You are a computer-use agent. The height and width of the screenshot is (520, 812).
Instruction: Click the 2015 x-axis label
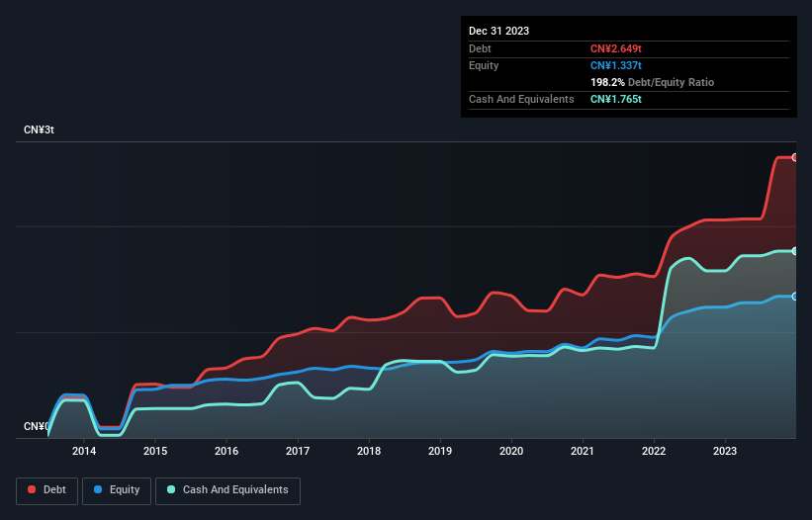click(x=155, y=451)
